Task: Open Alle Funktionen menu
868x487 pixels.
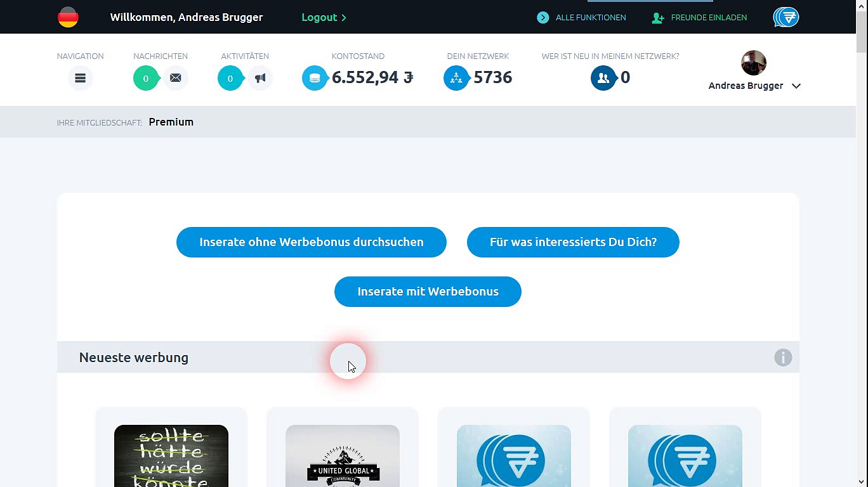Action: 582,18
